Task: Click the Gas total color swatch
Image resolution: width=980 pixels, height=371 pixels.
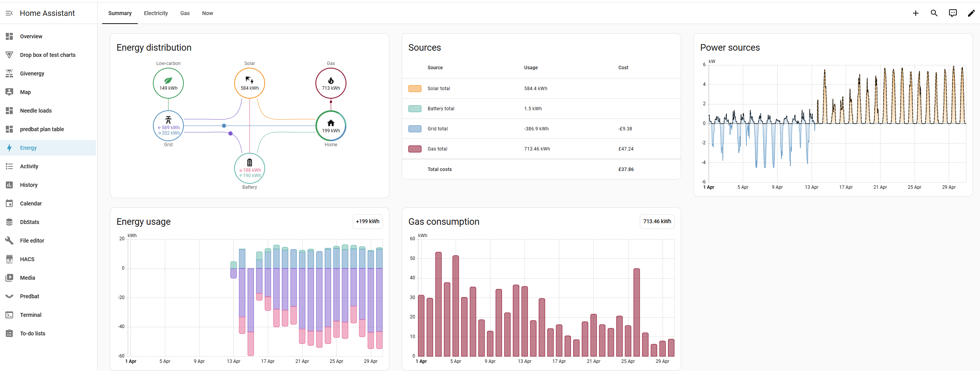Action: pos(415,149)
